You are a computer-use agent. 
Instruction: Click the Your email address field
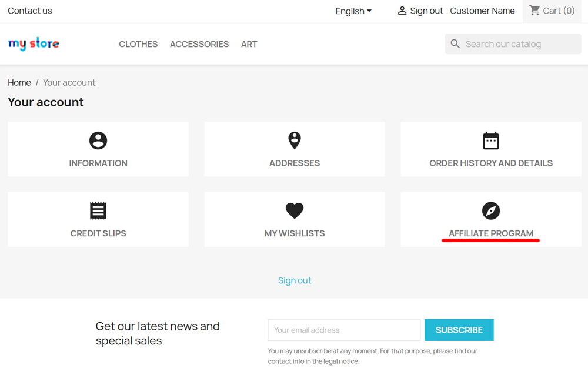click(x=344, y=330)
